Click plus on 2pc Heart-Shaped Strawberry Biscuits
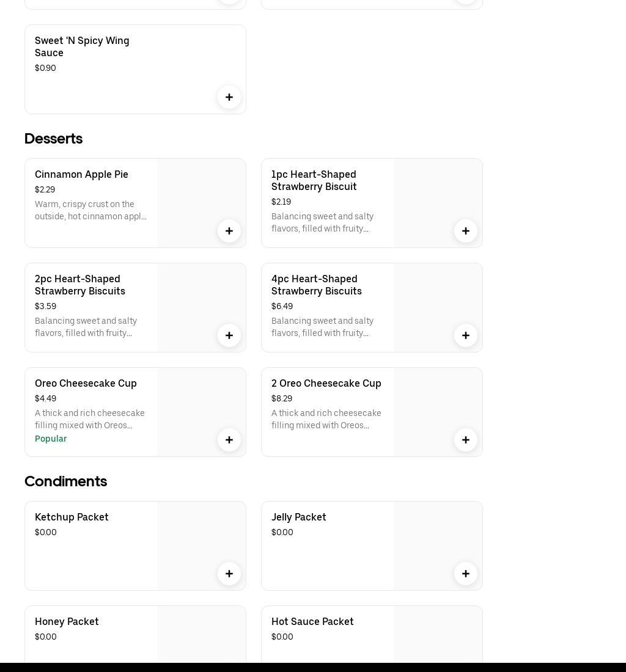The width and height of the screenshot is (626, 672). [229, 335]
